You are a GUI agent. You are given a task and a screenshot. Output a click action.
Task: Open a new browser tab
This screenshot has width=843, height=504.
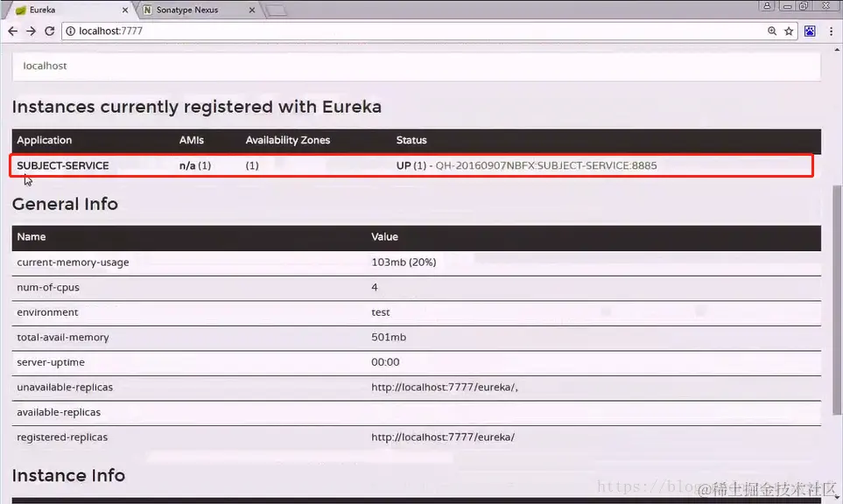tap(277, 10)
